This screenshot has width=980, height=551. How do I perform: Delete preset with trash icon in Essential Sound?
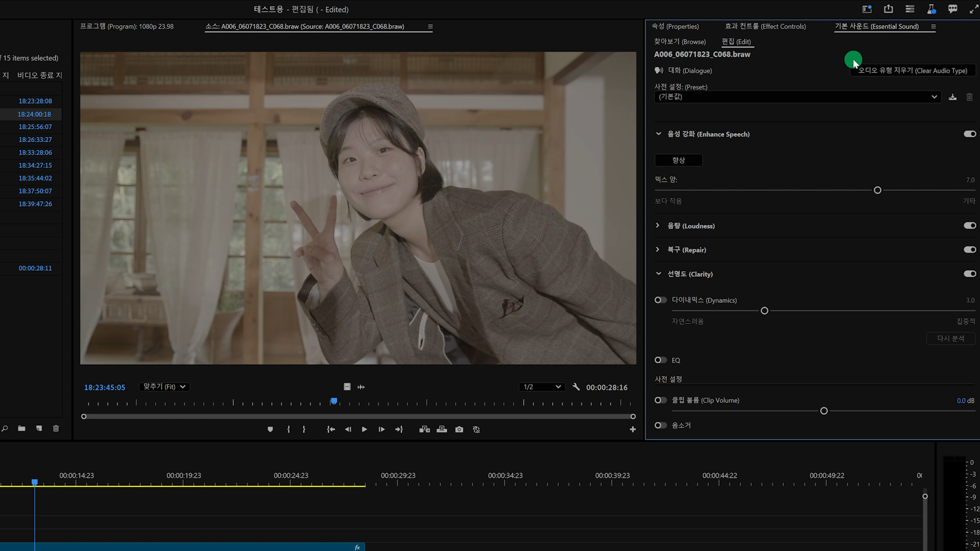(969, 97)
